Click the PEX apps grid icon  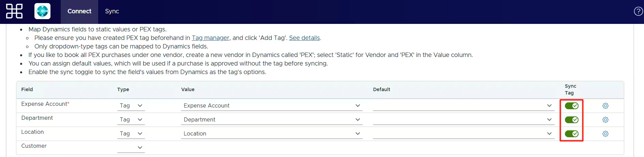tap(14, 11)
